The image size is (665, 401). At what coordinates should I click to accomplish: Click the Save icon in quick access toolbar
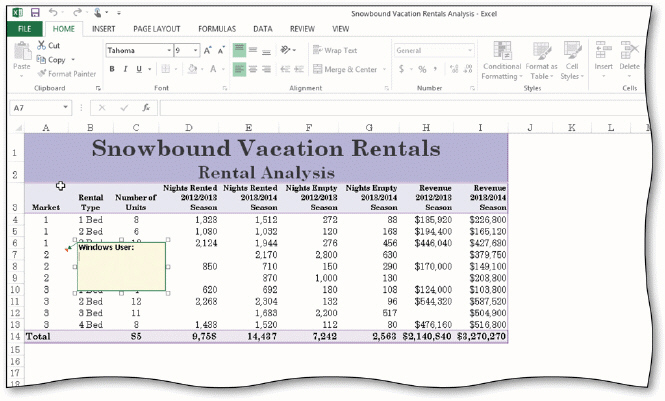35,13
